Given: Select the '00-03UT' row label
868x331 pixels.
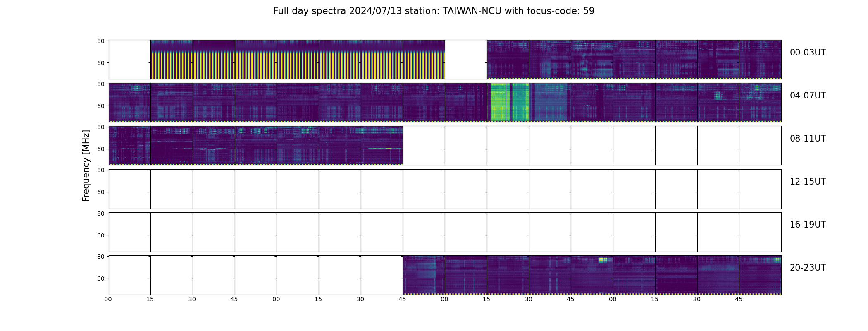Looking at the screenshot, I should coord(808,53).
